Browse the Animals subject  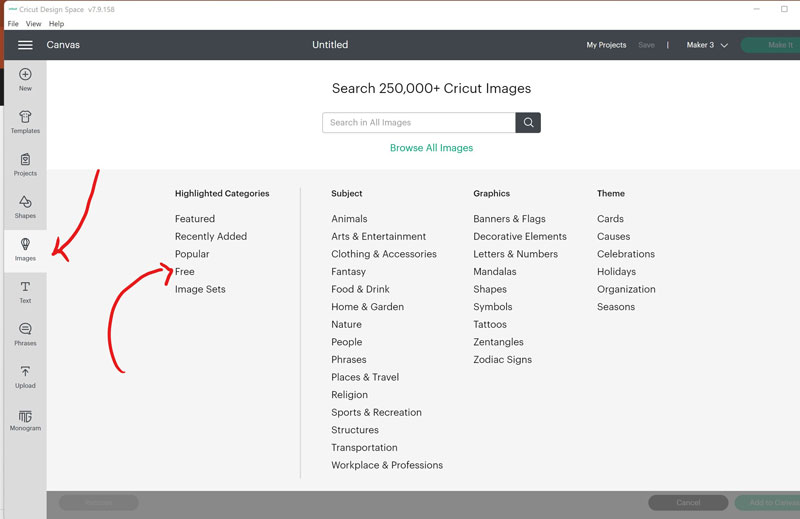[349, 218]
